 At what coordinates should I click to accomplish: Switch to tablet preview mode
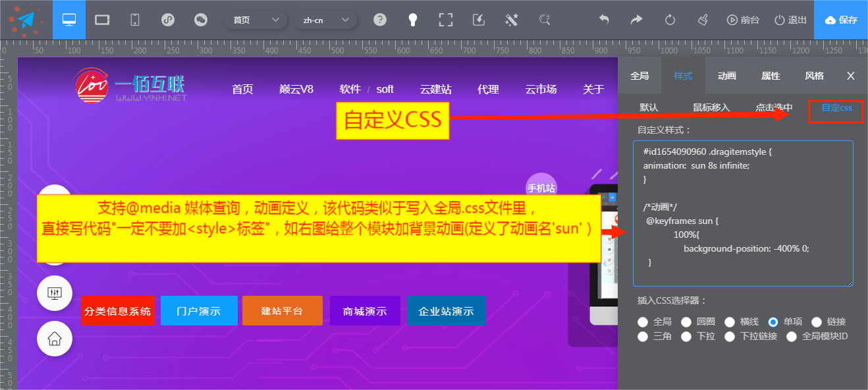tap(102, 20)
